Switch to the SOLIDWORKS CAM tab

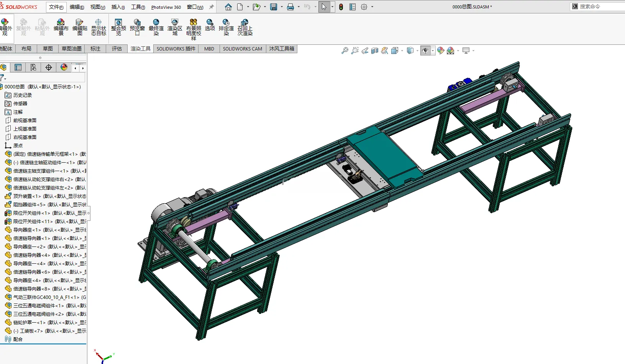point(243,49)
